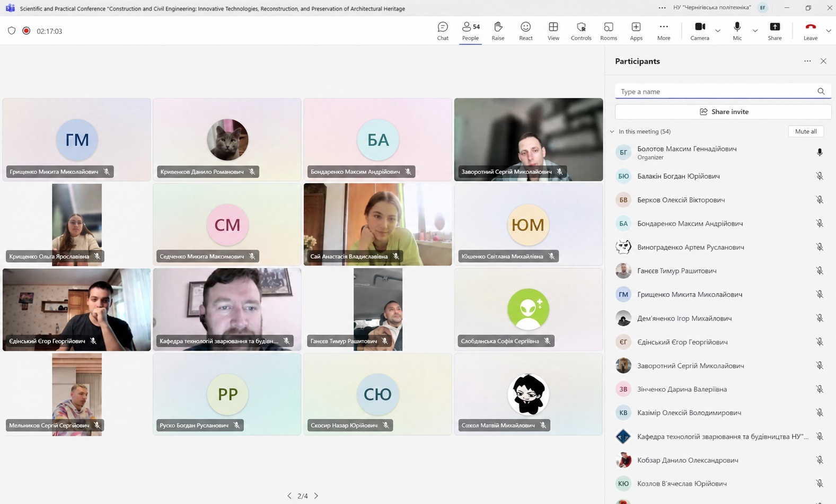Image resolution: width=836 pixels, height=504 pixels.
Task: Open the Chat panel
Action: [x=443, y=31]
